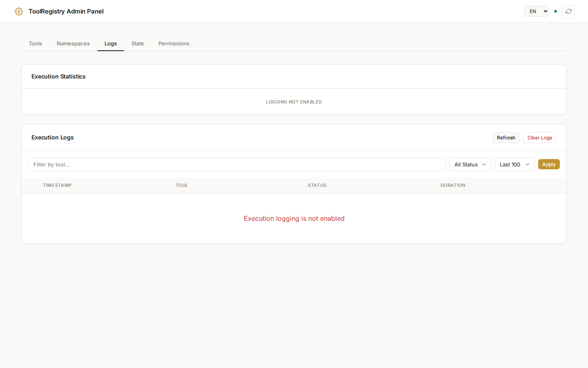588x368 pixels.
Task: Click the TOOL column header
Action: (182, 185)
